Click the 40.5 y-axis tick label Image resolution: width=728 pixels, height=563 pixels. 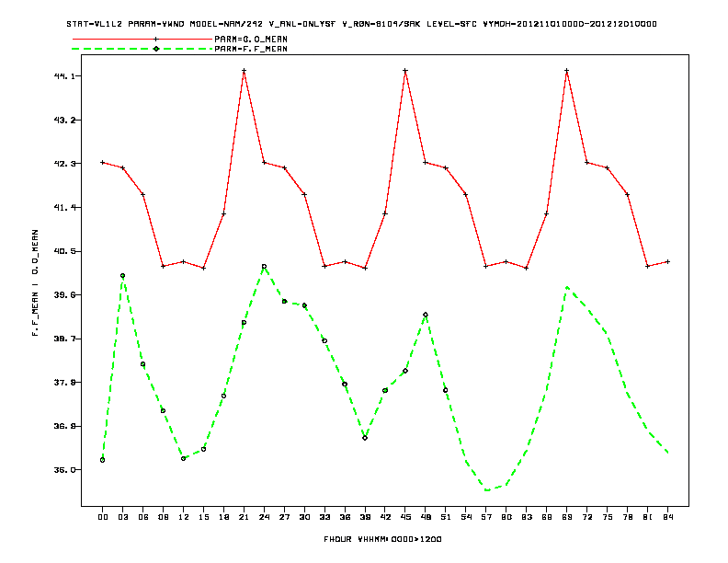[x=64, y=251]
